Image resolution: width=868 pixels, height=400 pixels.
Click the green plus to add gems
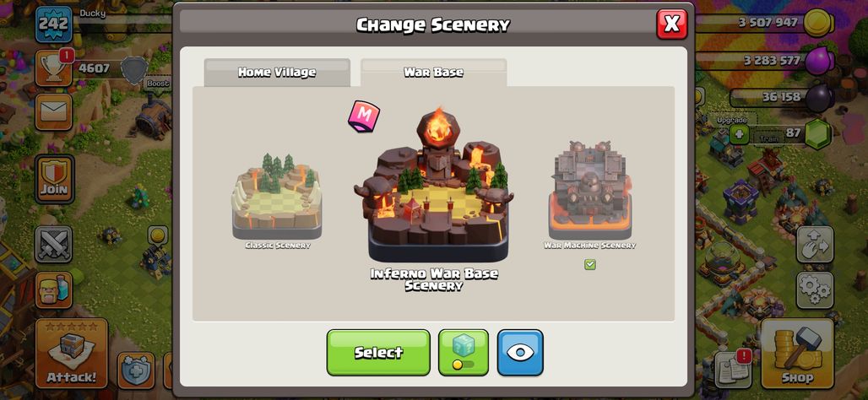[739, 134]
